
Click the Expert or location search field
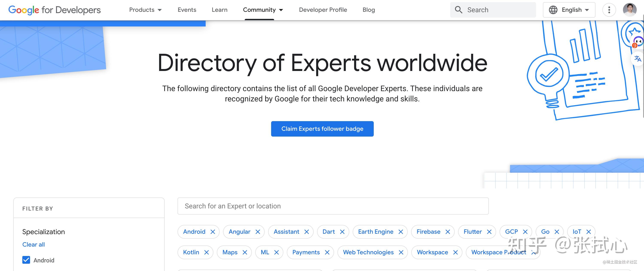(x=333, y=206)
